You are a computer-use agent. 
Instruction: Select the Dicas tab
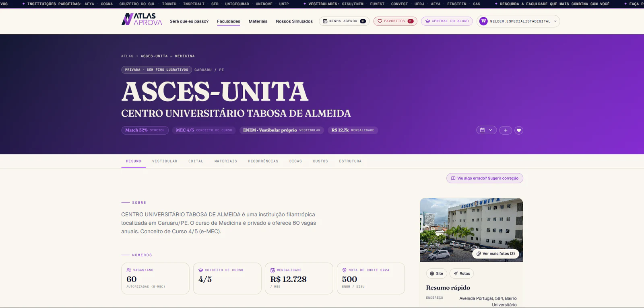click(x=295, y=161)
